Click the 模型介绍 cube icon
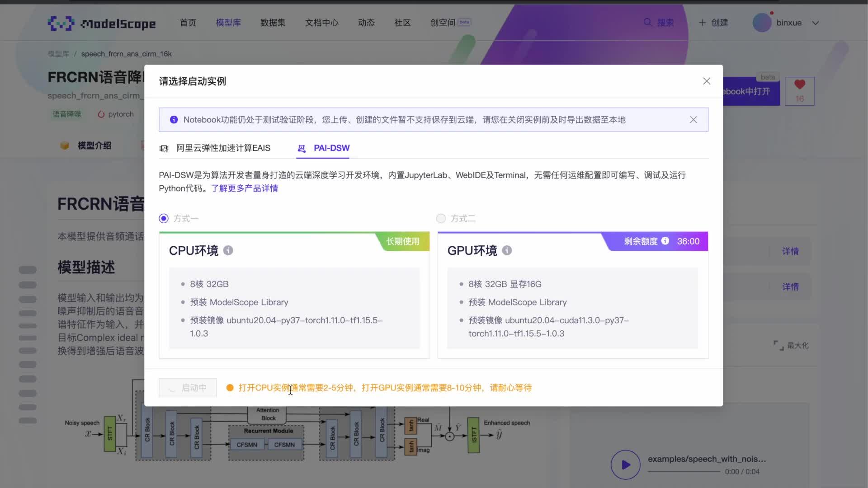 [x=65, y=145]
